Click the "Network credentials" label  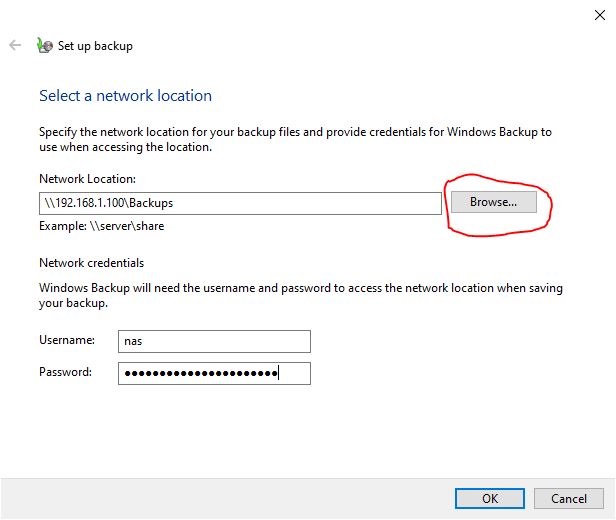pos(92,263)
